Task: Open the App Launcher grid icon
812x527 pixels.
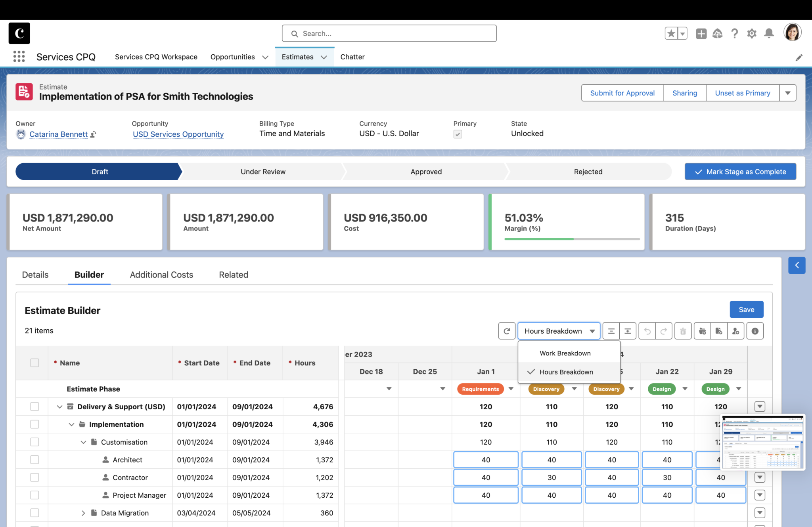Action: click(18, 57)
